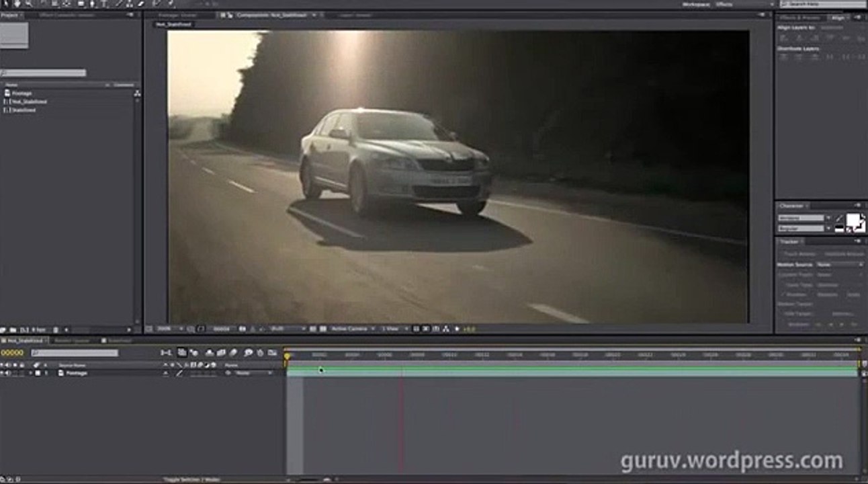Select the Type tool in toolbar
Image resolution: width=868 pixels, height=484 pixels.
(103, 3)
